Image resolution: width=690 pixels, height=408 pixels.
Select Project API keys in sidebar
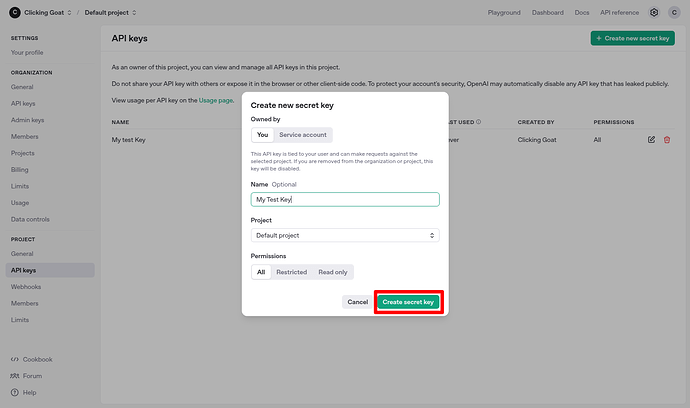click(x=50, y=270)
